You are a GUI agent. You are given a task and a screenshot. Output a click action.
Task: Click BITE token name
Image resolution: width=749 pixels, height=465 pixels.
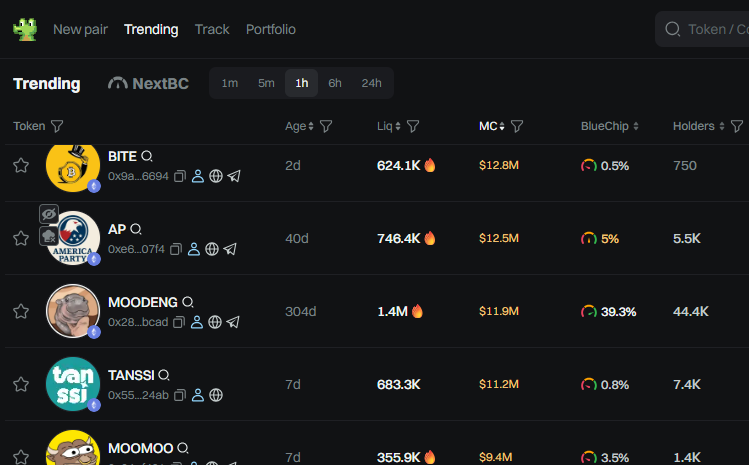click(x=122, y=156)
